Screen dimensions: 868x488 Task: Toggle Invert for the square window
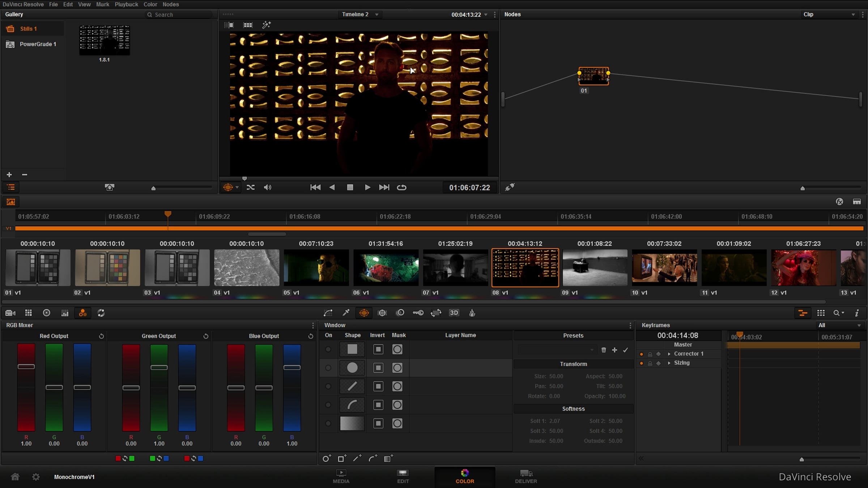pyautogui.click(x=378, y=350)
